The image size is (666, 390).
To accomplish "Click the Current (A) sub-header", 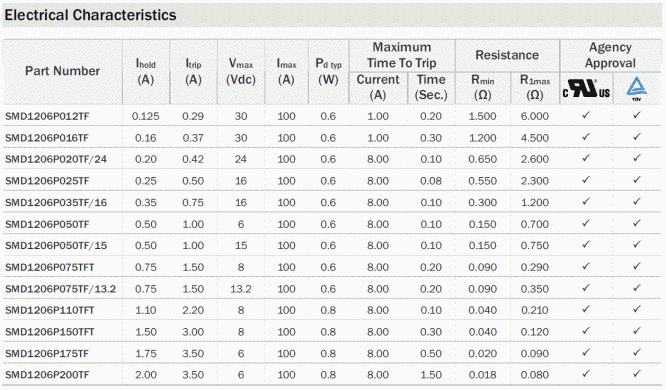I will pyautogui.click(x=378, y=87).
